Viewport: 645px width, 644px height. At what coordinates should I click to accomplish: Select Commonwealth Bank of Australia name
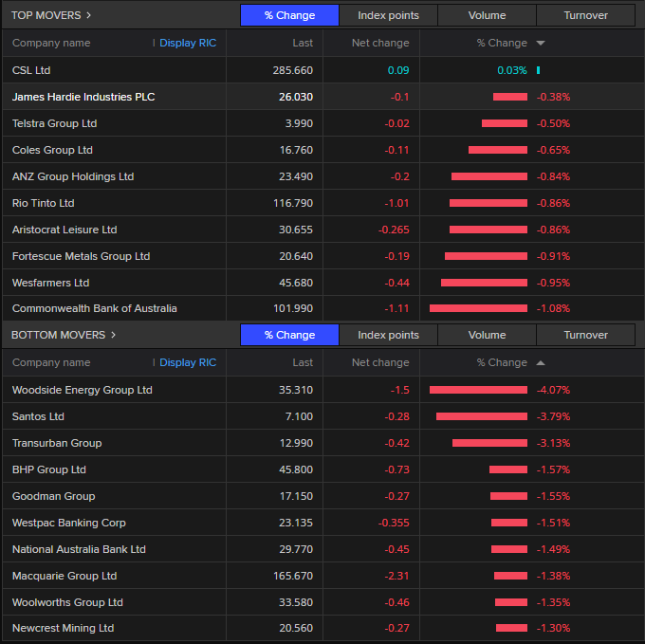coord(95,308)
